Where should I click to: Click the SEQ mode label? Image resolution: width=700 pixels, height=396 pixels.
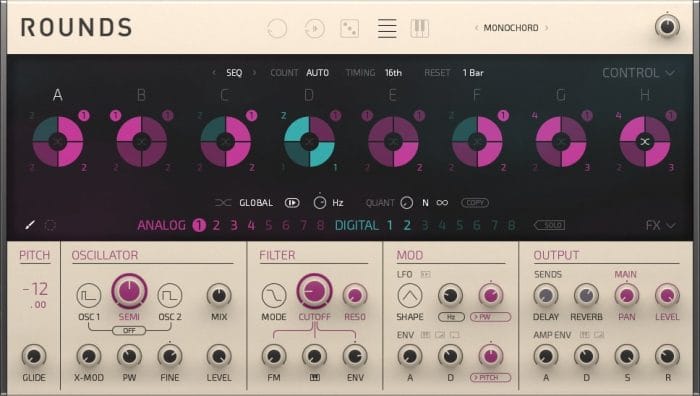point(234,73)
